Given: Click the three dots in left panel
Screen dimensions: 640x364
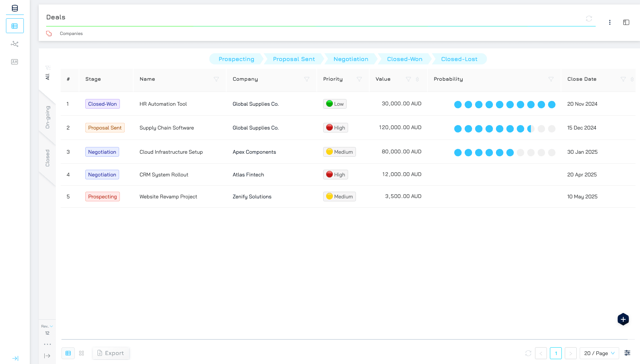Looking at the screenshot, I should click(47, 344).
